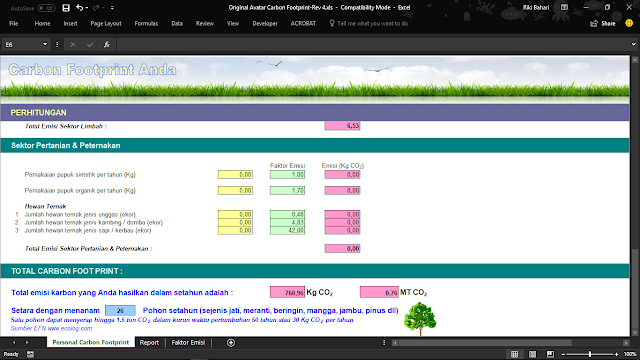640x360 pixels.
Task: Select the synthetic fertilizer yellow input cell
Action: (x=235, y=175)
